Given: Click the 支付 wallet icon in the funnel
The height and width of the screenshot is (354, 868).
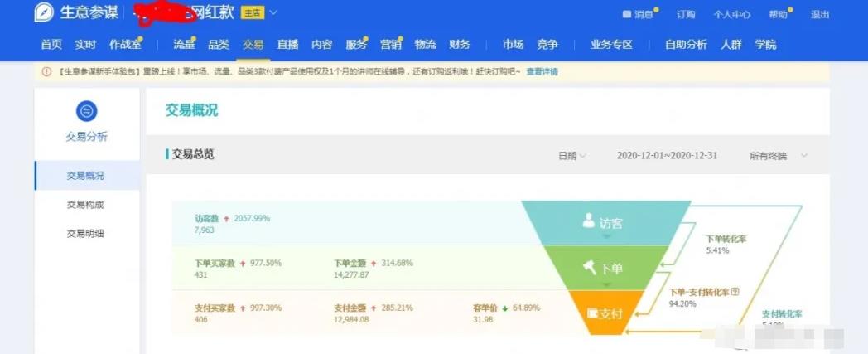Looking at the screenshot, I should pyautogui.click(x=592, y=313).
